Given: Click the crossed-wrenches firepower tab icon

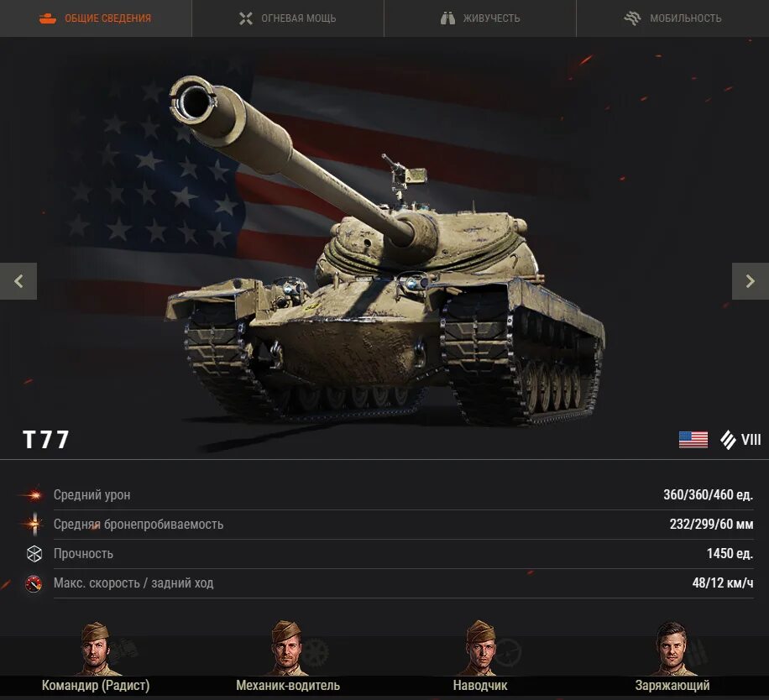Looking at the screenshot, I should coord(246,18).
